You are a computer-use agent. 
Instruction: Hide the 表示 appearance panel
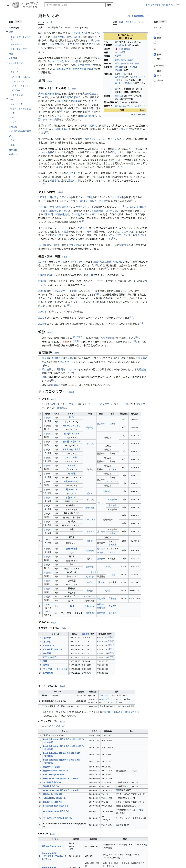163,22
